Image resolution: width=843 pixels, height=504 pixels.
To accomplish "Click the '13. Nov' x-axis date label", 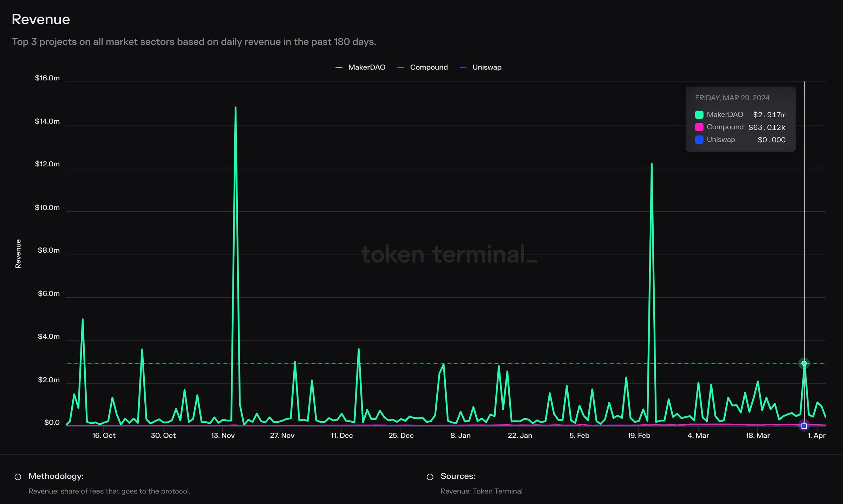I will (x=223, y=436).
